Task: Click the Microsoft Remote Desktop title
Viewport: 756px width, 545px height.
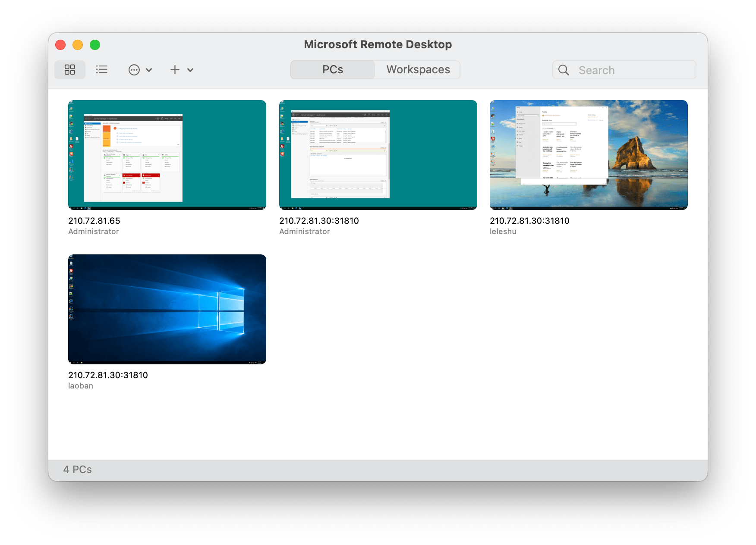Action: (x=378, y=44)
